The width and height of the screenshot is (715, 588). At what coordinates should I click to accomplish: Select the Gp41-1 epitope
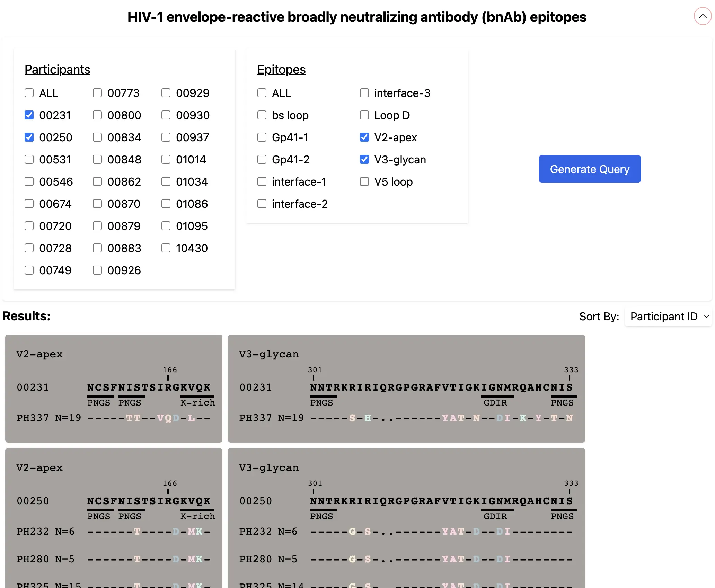[262, 137]
